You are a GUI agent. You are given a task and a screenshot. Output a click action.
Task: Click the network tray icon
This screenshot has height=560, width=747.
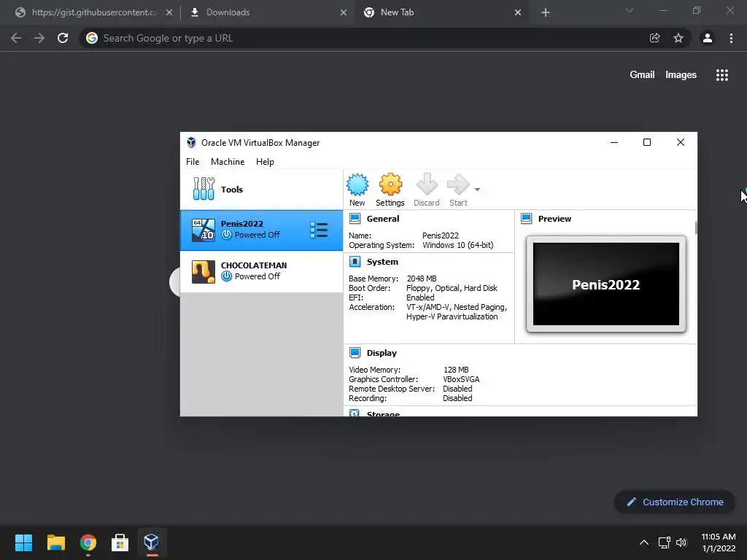click(x=664, y=542)
